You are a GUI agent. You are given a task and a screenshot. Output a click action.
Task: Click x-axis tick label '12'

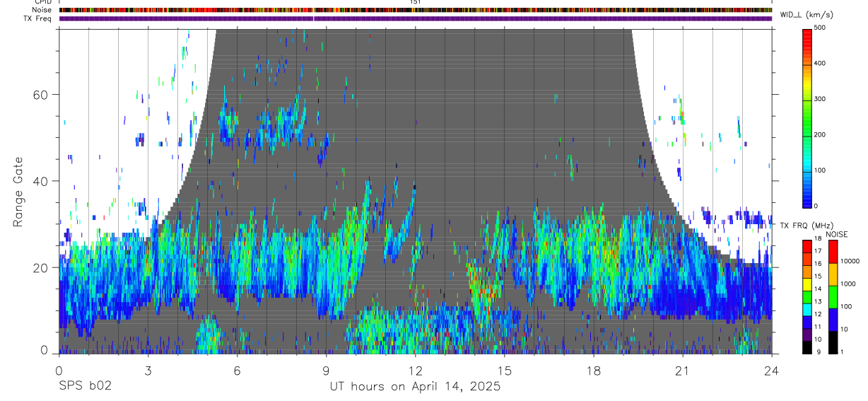click(415, 371)
